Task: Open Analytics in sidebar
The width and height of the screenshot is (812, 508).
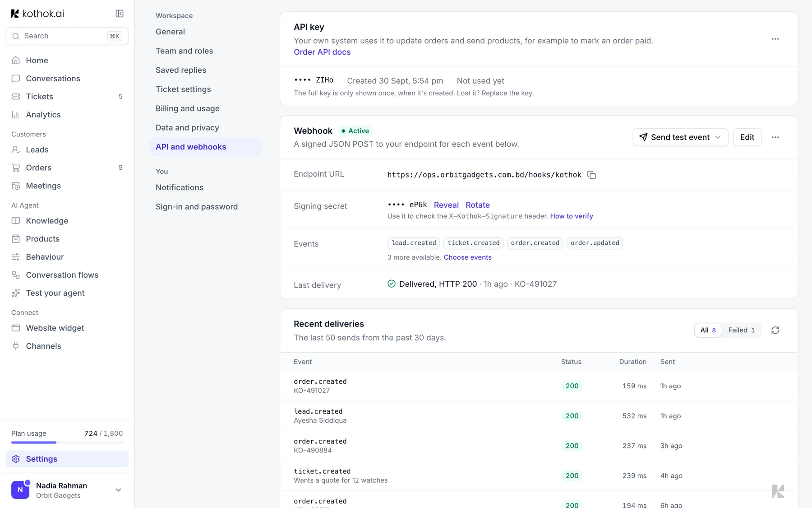Action: (x=67, y=115)
